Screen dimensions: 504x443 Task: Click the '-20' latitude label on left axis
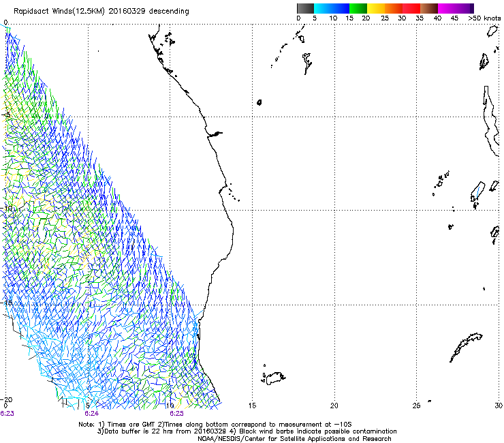(7, 399)
